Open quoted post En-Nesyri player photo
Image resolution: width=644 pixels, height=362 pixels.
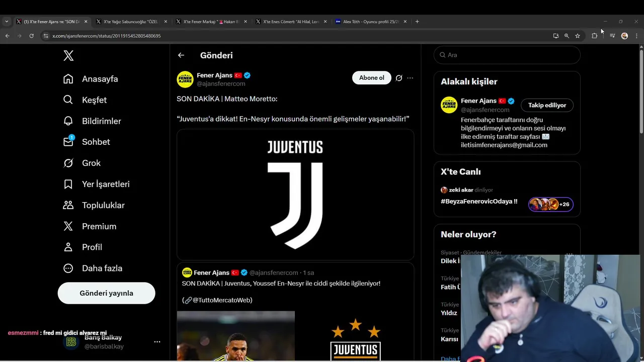[236, 336]
